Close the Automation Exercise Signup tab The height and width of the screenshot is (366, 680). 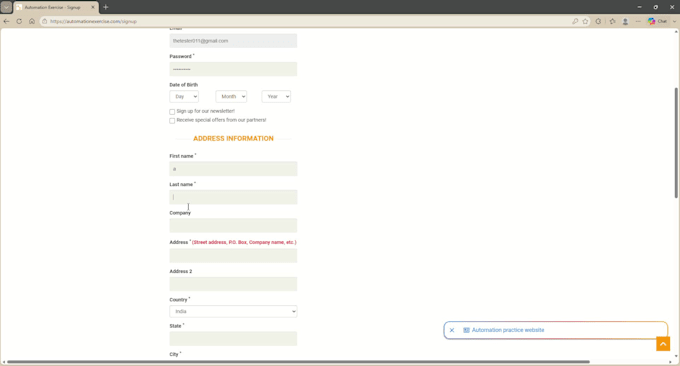92,7
